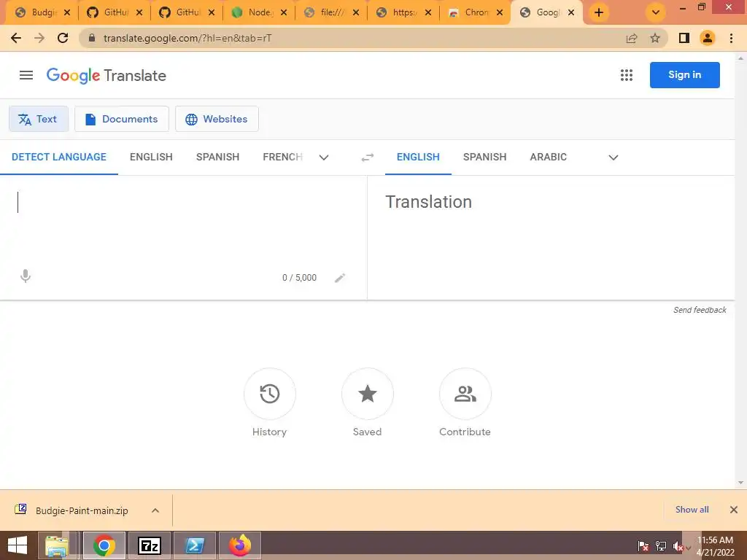
Task: Open Windows Start menu
Action: coord(18,545)
